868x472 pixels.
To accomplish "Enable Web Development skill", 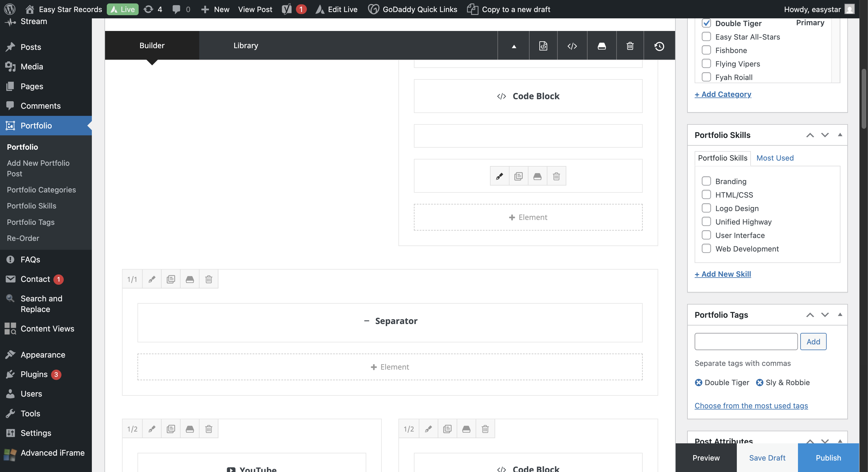I will coord(706,248).
